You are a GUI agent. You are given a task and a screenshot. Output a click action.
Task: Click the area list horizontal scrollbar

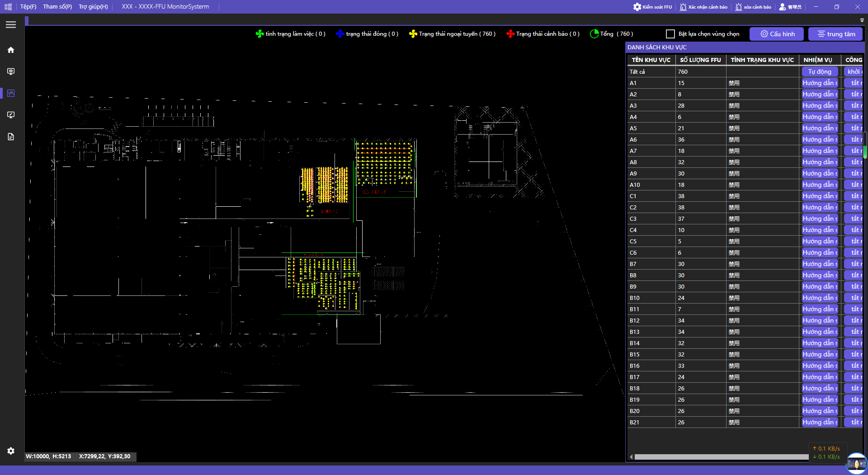[x=721, y=457]
